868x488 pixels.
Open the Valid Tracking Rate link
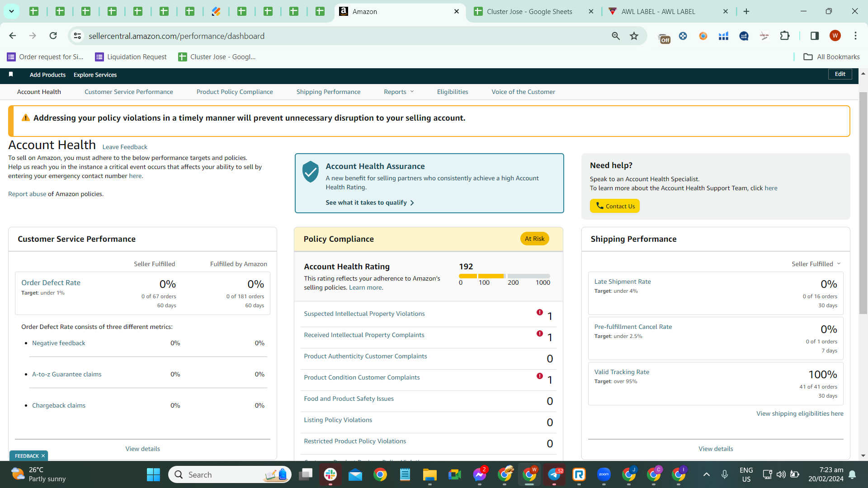click(x=622, y=372)
